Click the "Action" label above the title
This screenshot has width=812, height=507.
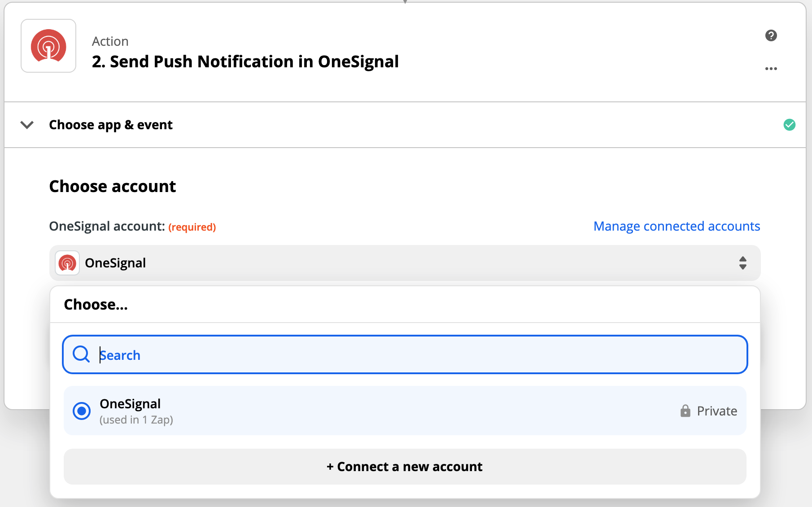tap(110, 41)
